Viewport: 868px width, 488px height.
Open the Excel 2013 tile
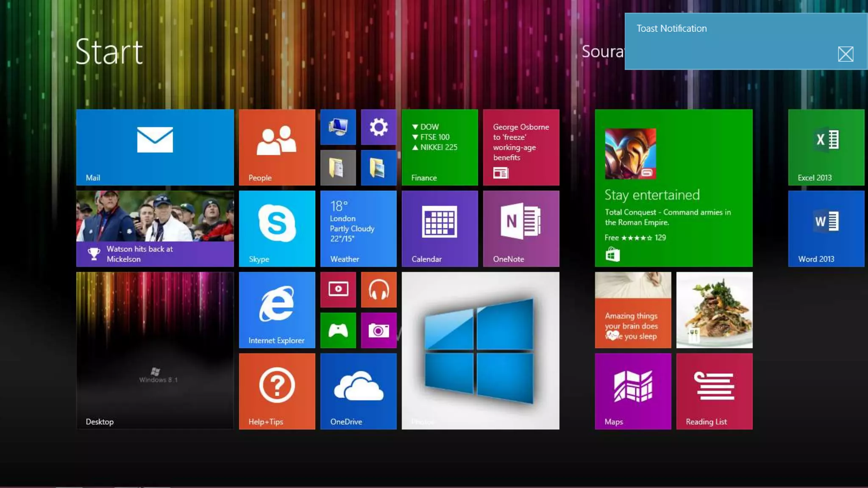point(826,147)
